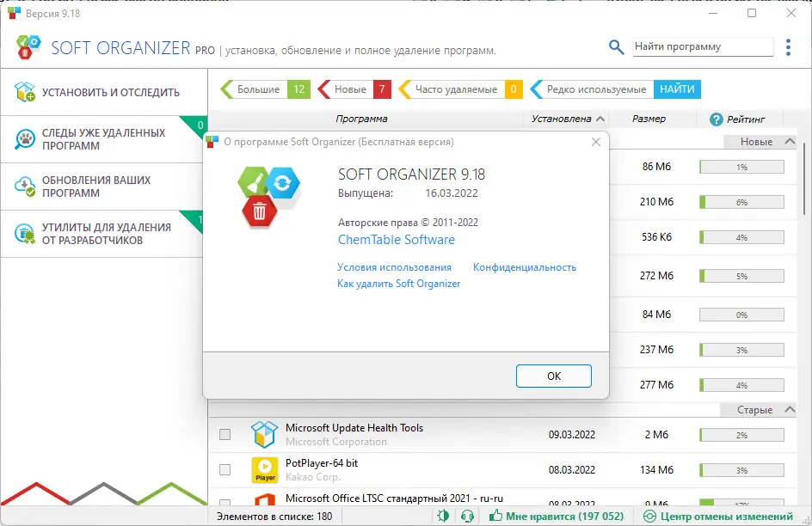The height and width of the screenshot is (526, 812).
Task: Click the 12 count badge on Большие
Action: 298,89
